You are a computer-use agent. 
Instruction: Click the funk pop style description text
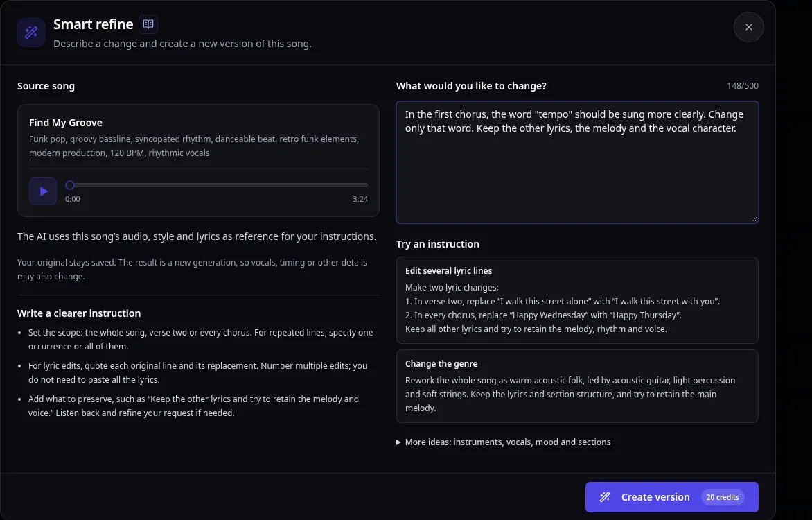coord(194,146)
